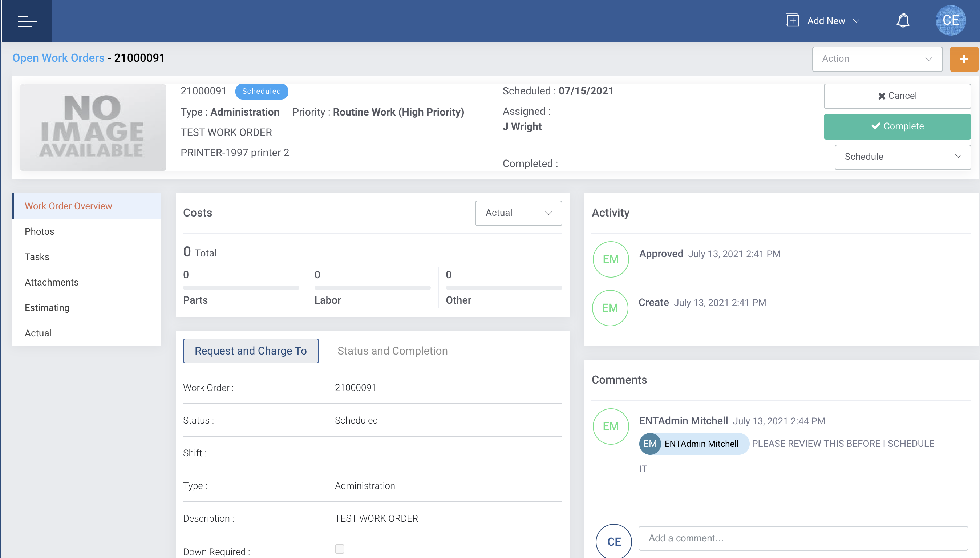The width and height of the screenshot is (980, 558).
Task: Expand the Action dropdown
Action: [x=876, y=59]
